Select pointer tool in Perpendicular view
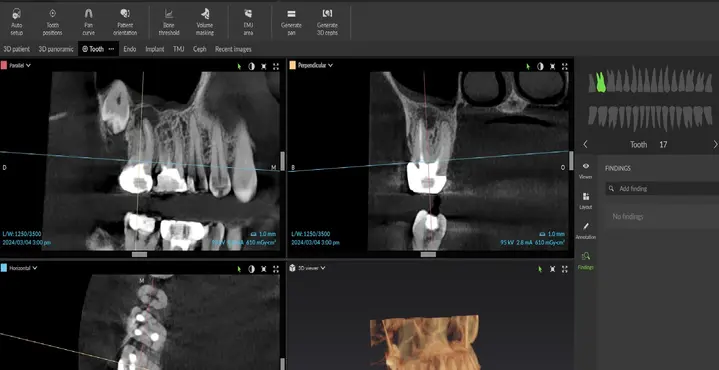 [x=528, y=66]
